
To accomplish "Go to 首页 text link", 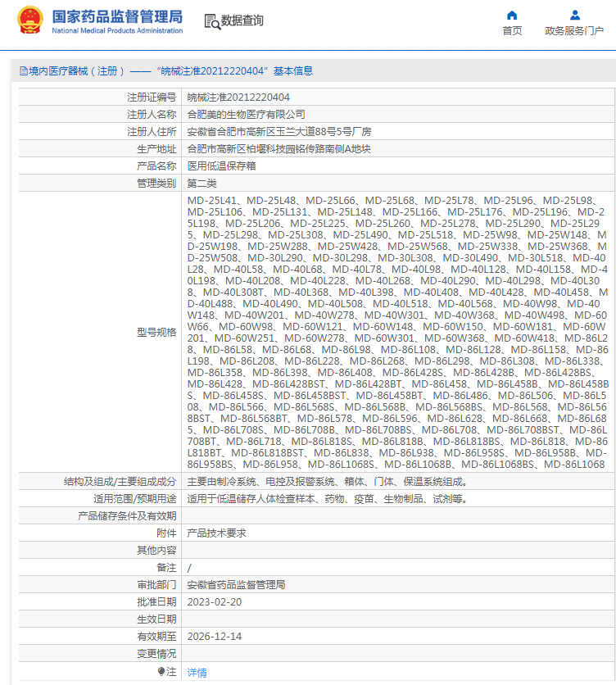I will click(x=512, y=31).
